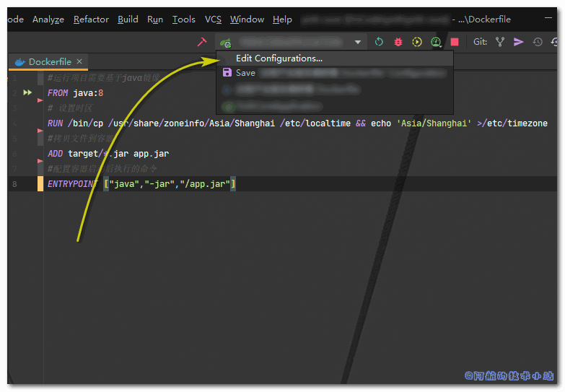Switch to the Dockerfile editor tab
565x392 pixels.
tap(49, 62)
